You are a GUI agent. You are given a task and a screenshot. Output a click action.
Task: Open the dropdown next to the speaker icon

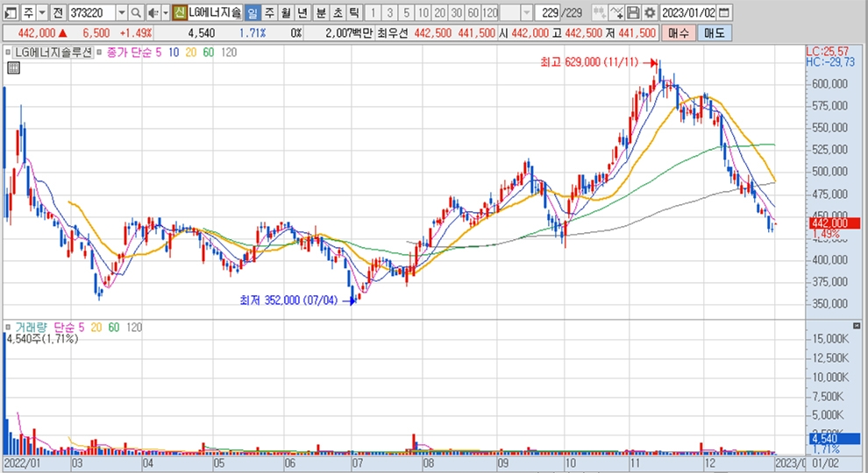point(165,12)
